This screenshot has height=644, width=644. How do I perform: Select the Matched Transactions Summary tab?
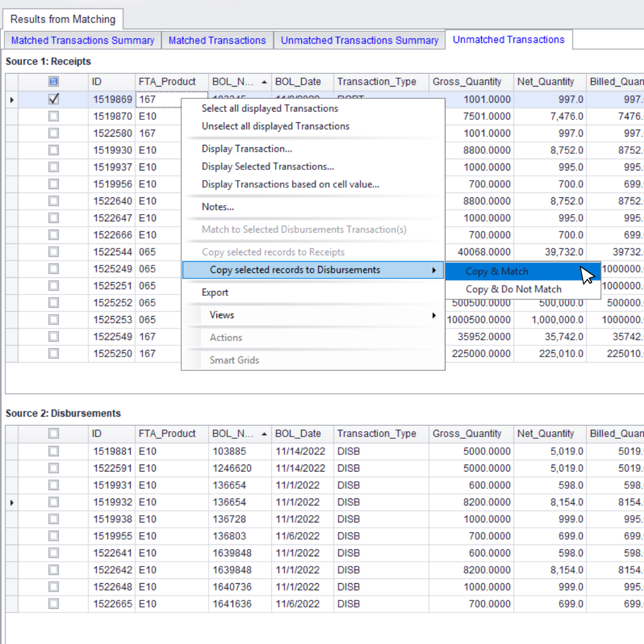coord(82,39)
